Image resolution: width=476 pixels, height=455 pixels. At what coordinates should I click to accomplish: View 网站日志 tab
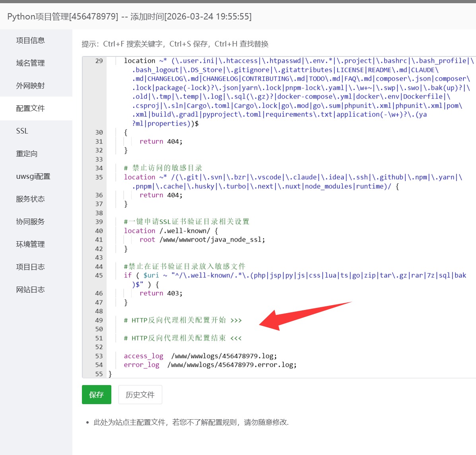(30, 289)
